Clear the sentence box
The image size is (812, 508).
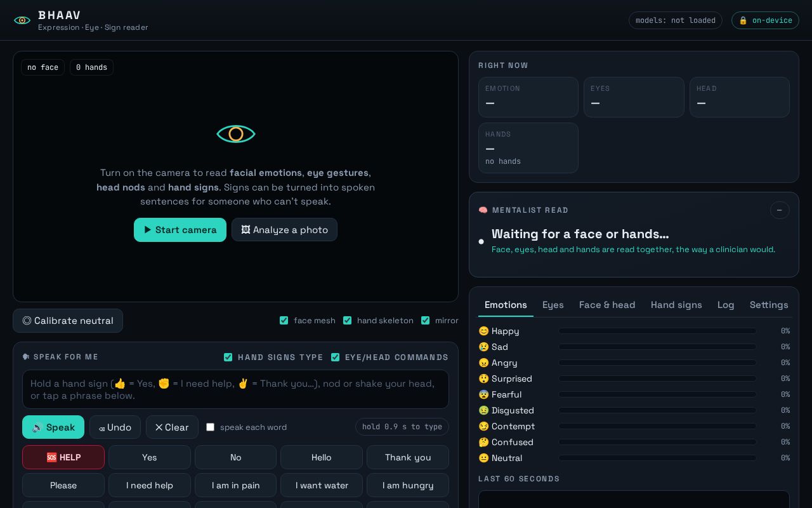coord(172,427)
